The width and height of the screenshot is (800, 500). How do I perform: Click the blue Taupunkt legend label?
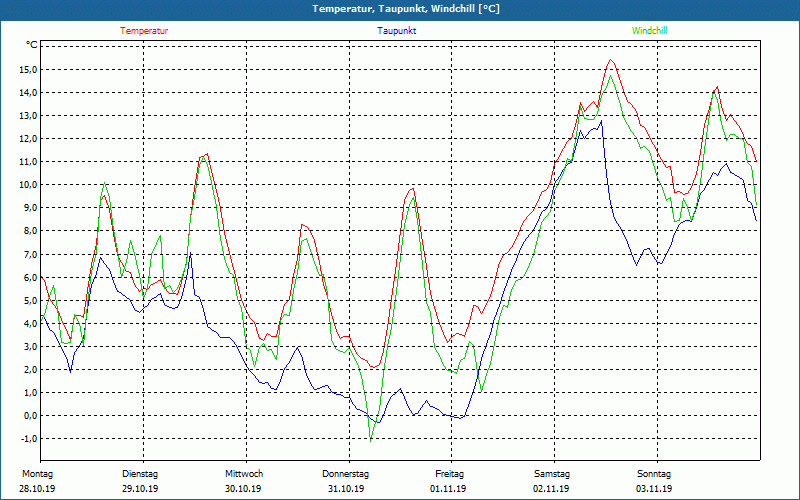point(396,31)
